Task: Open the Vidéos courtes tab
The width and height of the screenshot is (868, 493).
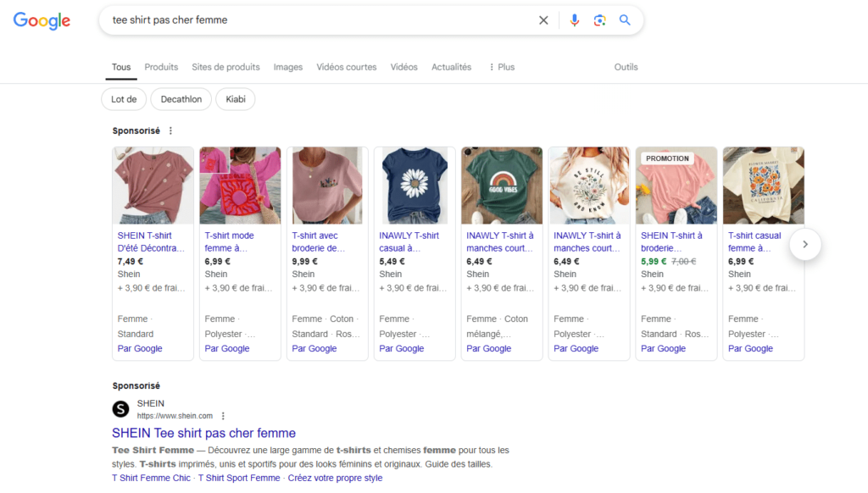Action: tap(347, 67)
